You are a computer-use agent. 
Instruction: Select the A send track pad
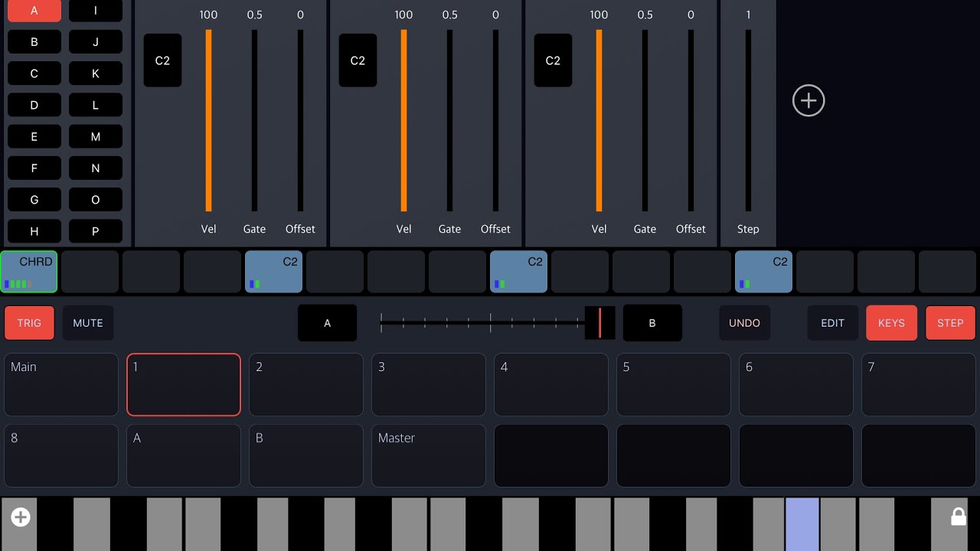(x=184, y=456)
